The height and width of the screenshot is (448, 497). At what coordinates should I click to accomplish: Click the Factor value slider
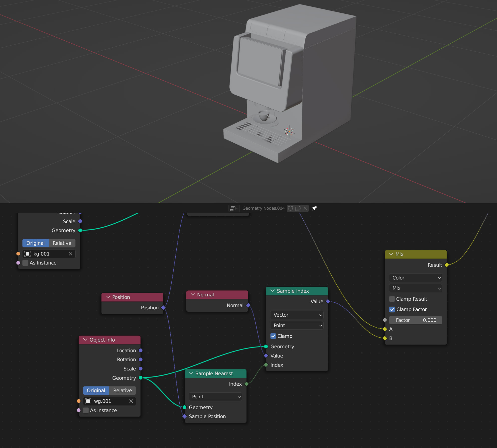point(416,320)
